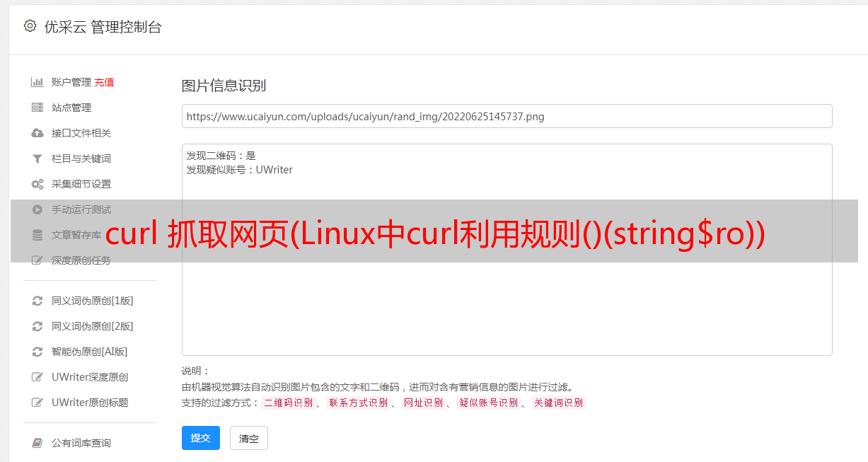
Task: Click the refresh icon for 同义词伪原创[1版]
Action: click(x=37, y=301)
